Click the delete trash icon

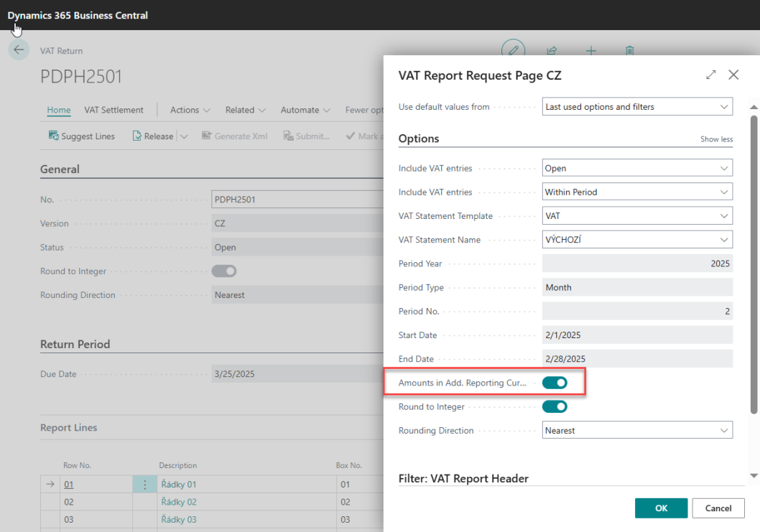[629, 50]
